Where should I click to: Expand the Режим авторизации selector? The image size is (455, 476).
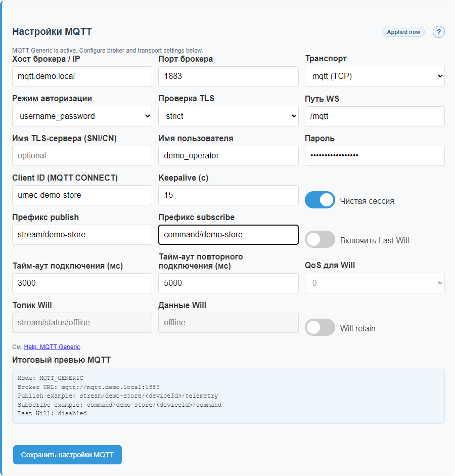(82, 116)
